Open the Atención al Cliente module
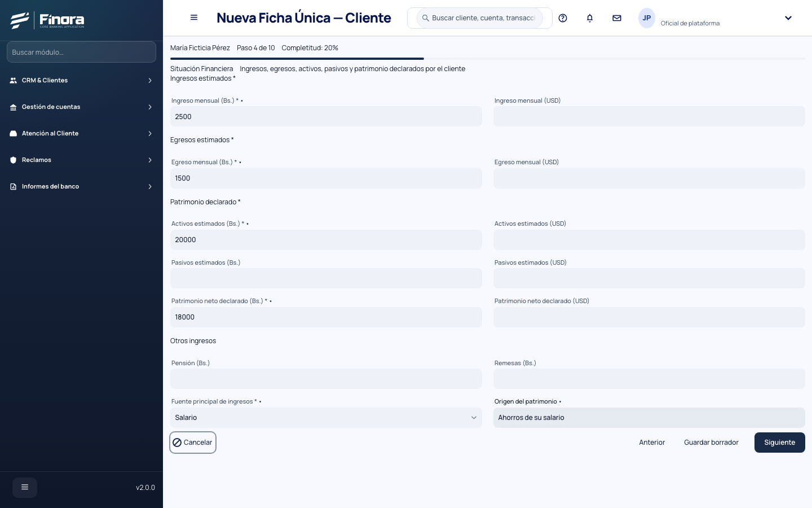812x508 pixels. tap(81, 133)
